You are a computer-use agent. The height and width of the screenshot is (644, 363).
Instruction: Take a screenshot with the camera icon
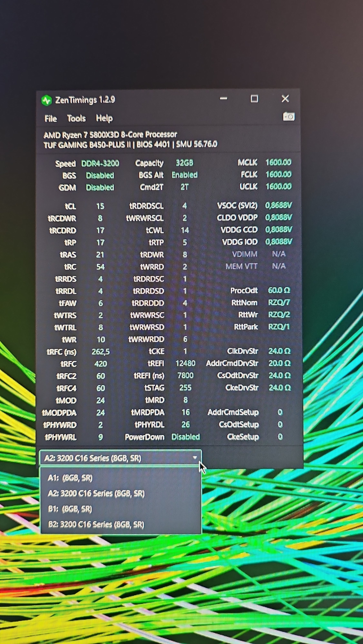(289, 117)
